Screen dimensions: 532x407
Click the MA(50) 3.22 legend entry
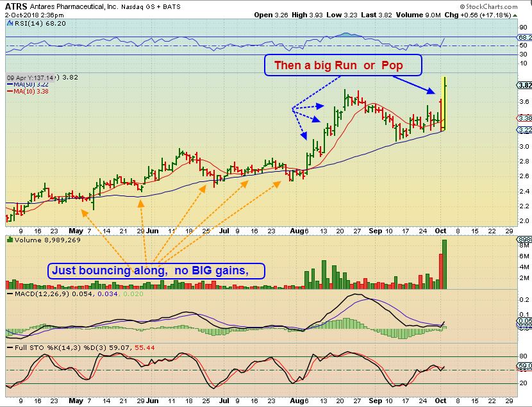28,85
